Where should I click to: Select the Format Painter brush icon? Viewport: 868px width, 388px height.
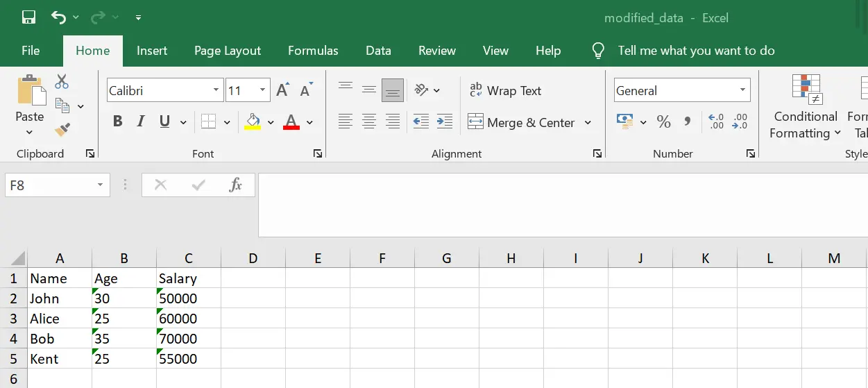coord(62,129)
